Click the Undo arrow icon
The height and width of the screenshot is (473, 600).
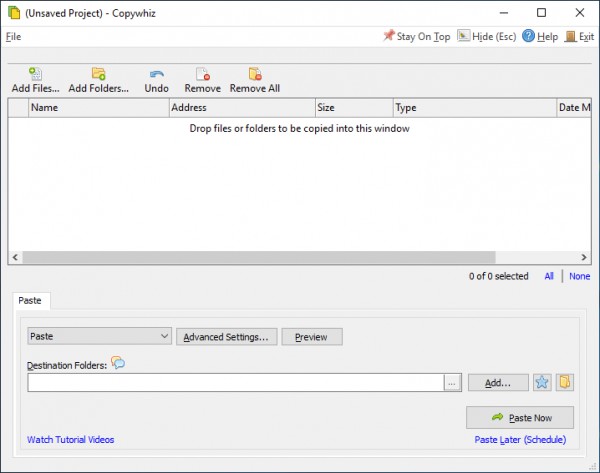[157, 74]
